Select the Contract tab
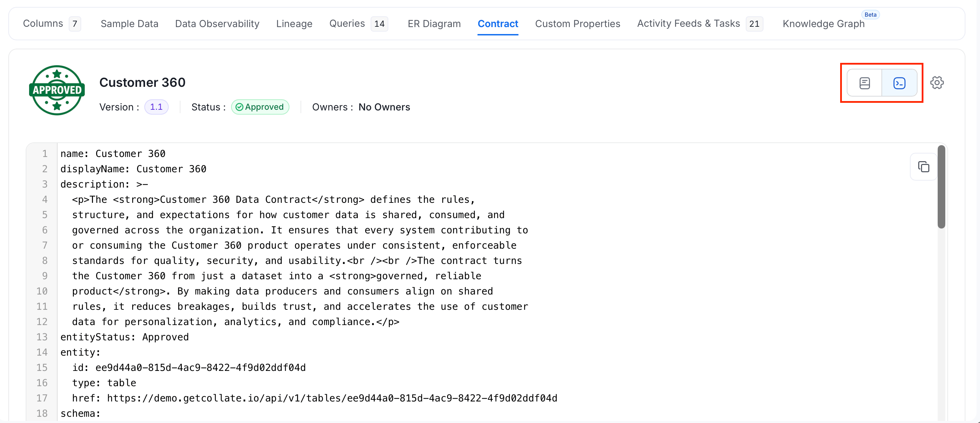The width and height of the screenshot is (980, 423). (x=498, y=24)
